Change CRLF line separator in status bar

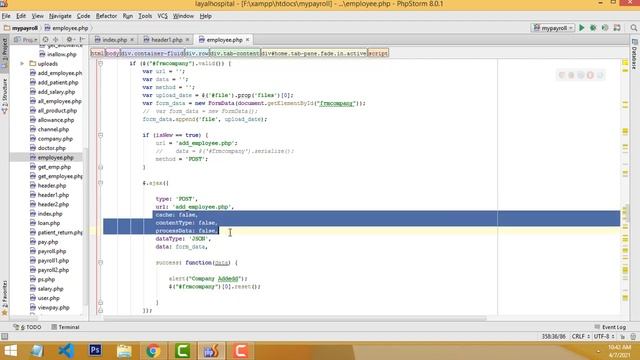pyautogui.click(x=580, y=336)
